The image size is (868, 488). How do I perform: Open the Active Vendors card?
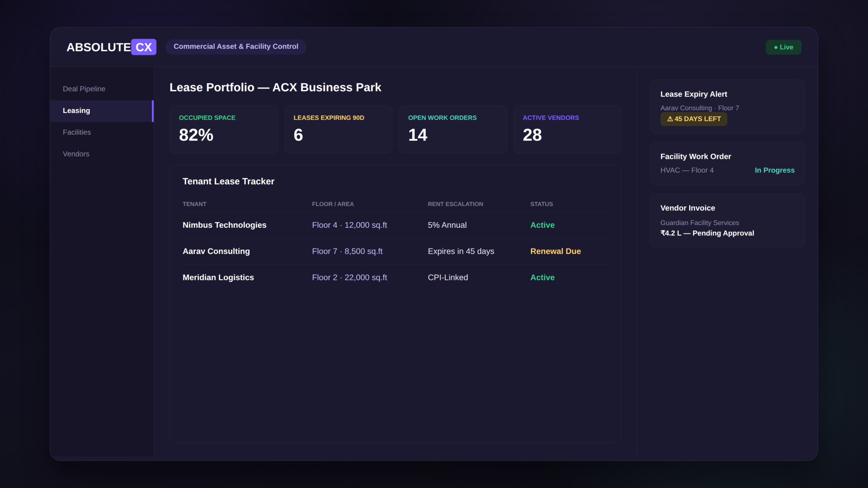pyautogui.click(x=568, y=129)
